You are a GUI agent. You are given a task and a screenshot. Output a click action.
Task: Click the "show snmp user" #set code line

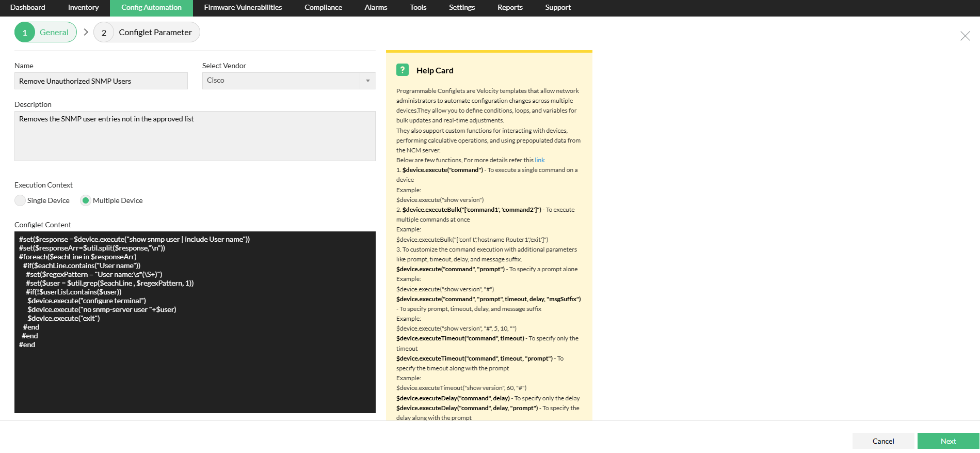tap(135, 239)
